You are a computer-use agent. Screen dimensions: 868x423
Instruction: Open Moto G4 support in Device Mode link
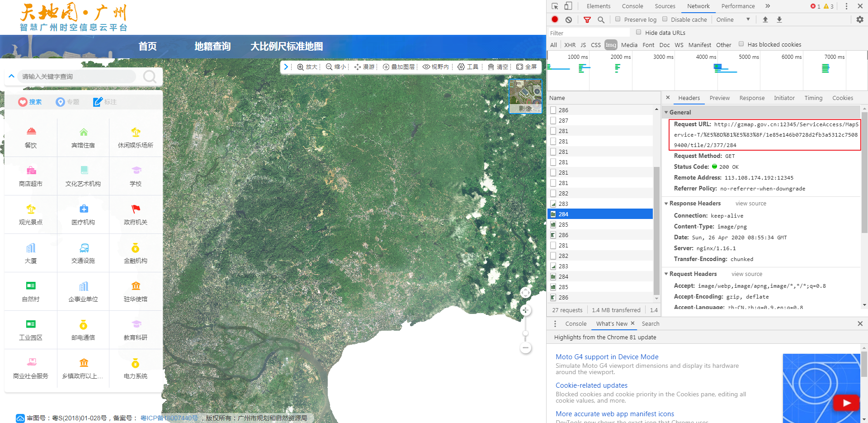coord(607,357)
